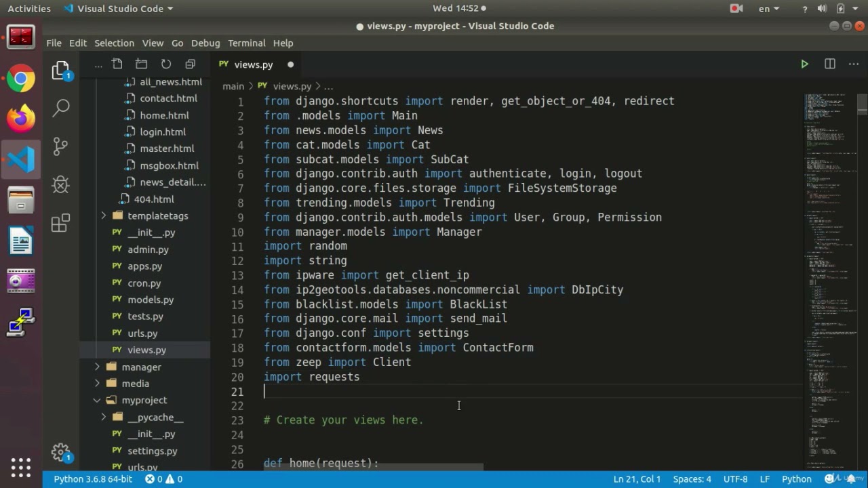The height and width of the screenshot is (488, 868).
Task: Collapse all folders in Explorer
Action: (191, 64)
